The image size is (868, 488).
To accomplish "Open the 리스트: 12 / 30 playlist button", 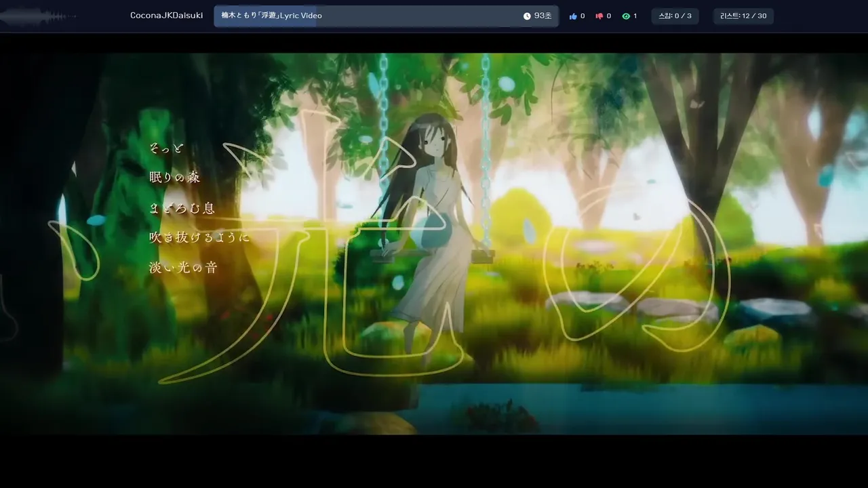I will pyautogui.click(x=743, y=16).
